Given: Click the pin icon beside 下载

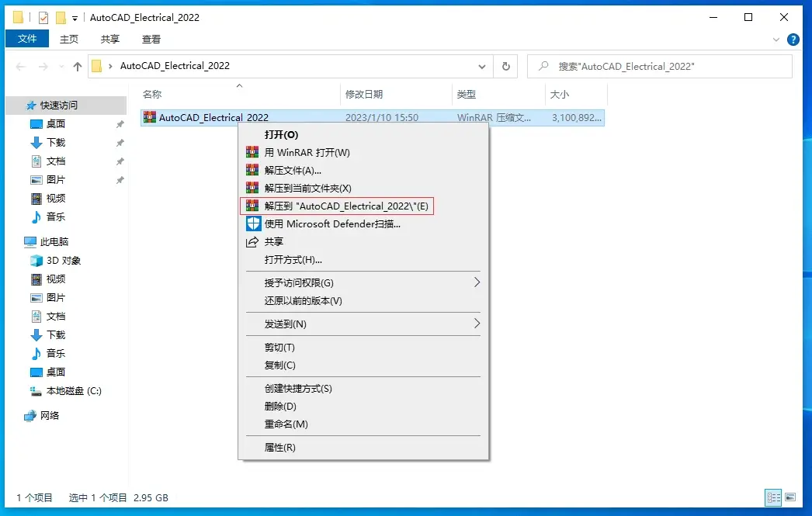Looking at the screenshot, I should [120, 143].
